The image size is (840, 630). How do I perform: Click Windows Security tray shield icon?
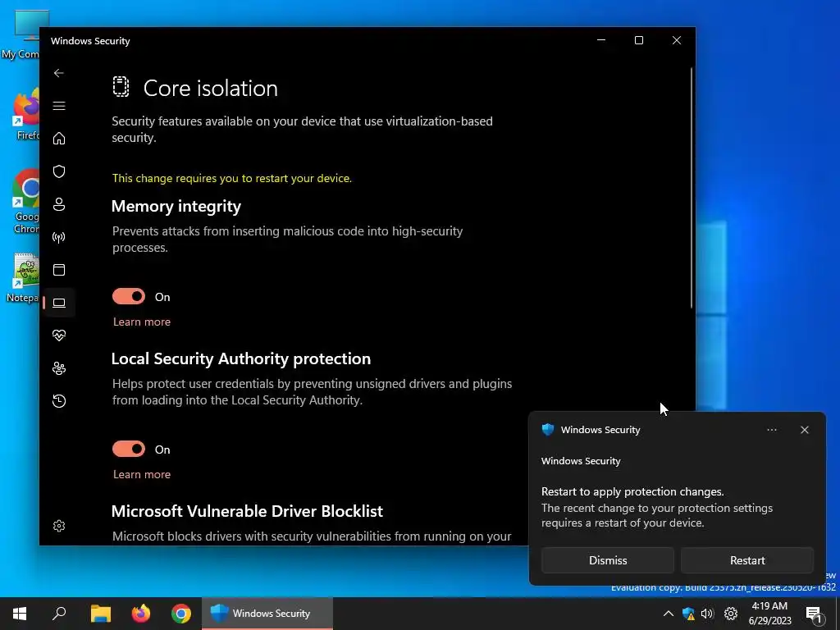(x=688, y=614)
